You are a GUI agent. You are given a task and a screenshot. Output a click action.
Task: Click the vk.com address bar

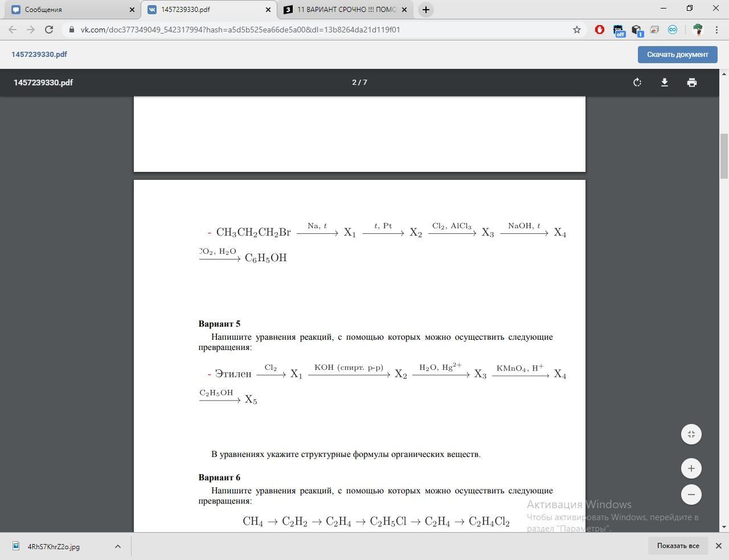[x=319, y=30]
